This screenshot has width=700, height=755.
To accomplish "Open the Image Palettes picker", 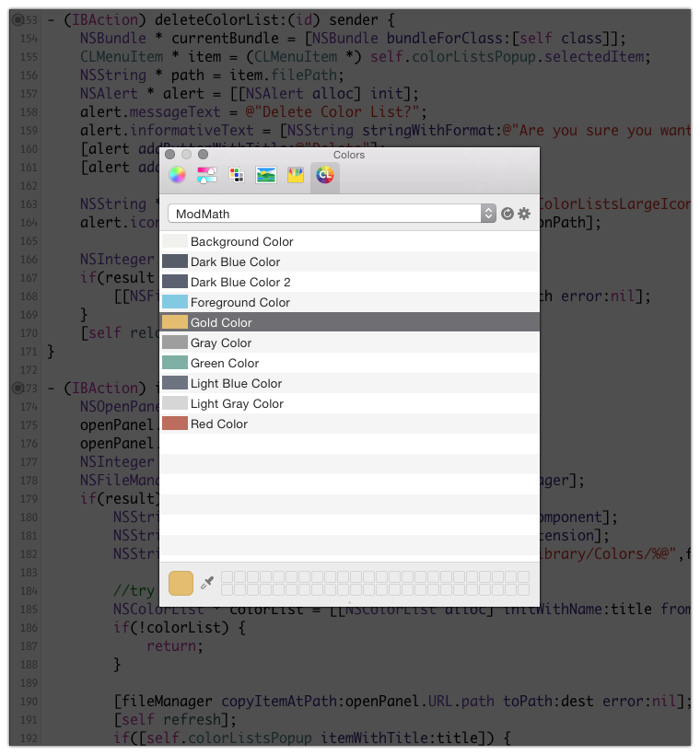I will [x=266, y=175].
